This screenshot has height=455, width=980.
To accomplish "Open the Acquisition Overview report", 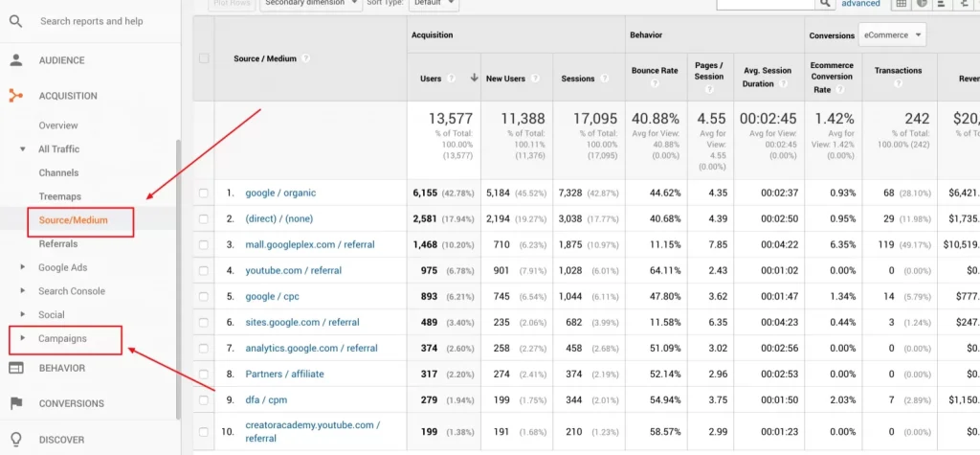I will coord(58,125).
